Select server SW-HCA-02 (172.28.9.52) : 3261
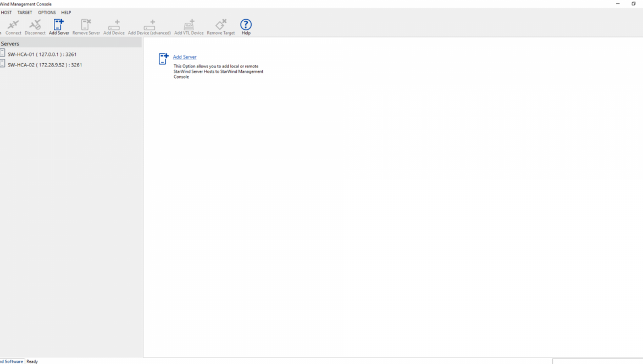This screenshot has height=364, width=643. [45, 65]
